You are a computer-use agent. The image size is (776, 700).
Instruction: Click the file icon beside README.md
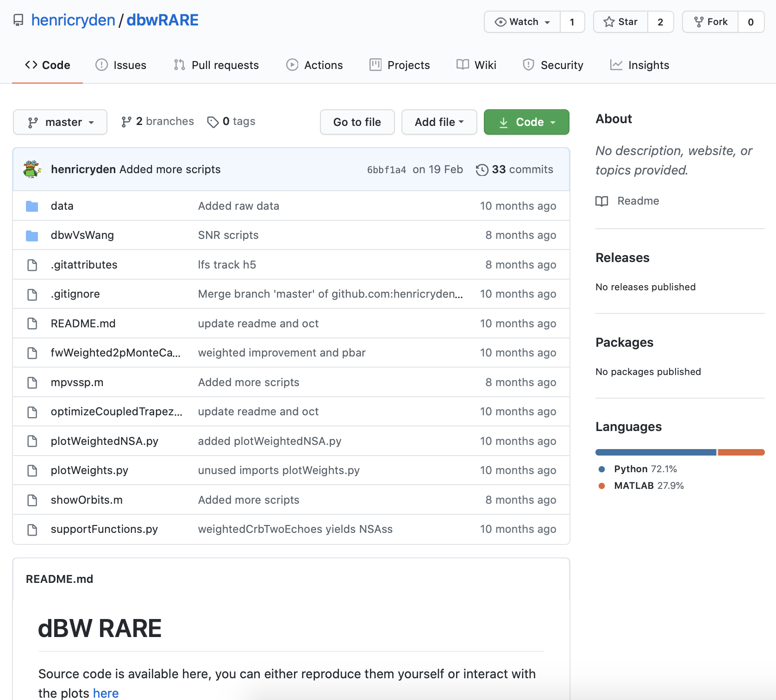coord(32,324)
